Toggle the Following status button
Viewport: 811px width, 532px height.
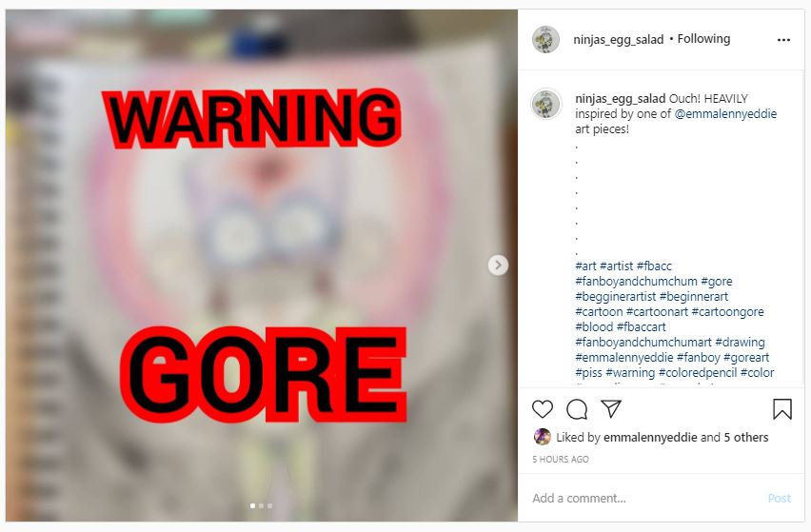(703, 39)
